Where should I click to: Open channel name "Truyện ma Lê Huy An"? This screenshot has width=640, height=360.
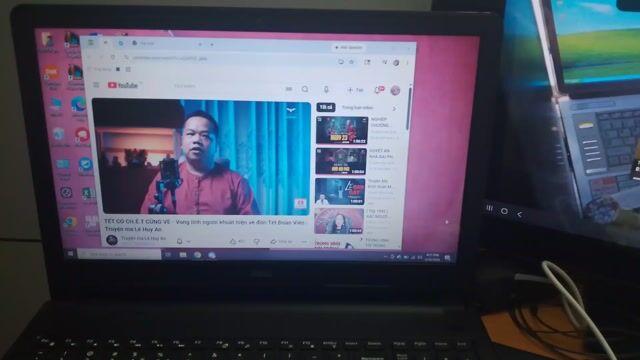point(143,238)
